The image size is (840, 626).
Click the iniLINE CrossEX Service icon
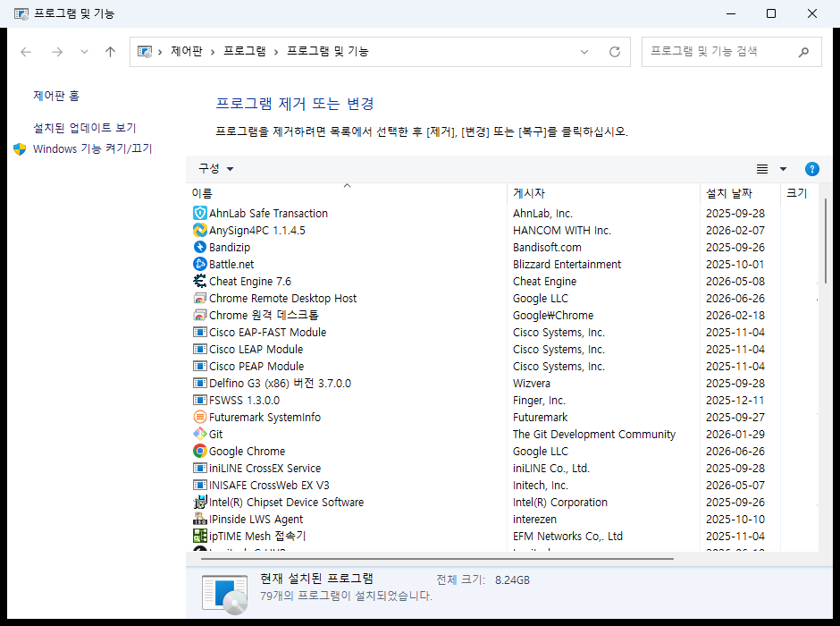point(200,469)
